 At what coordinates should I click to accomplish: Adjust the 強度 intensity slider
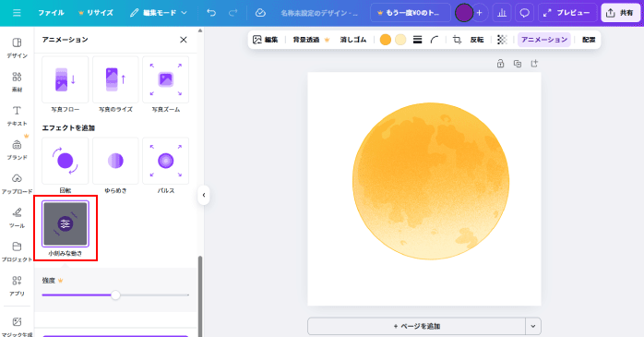pos(115,295)
